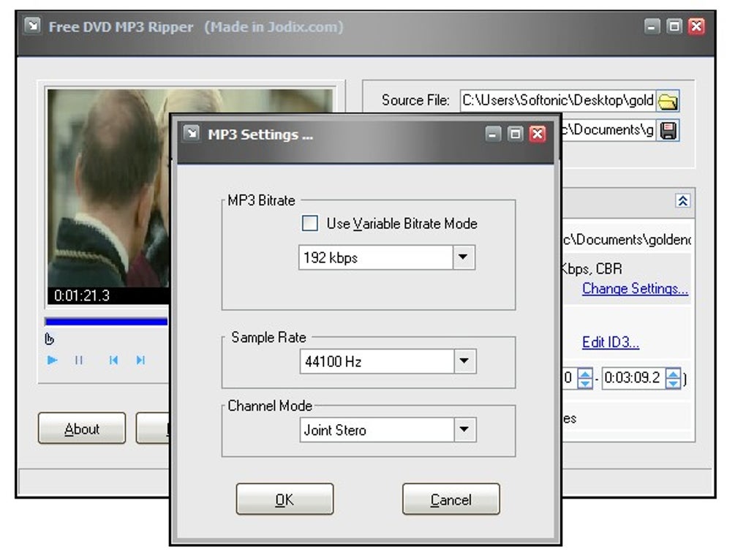Screen dimensions: 746x560
Task: Click the floppy disk save destination icon
Action: pyautogui.click(x=668, y=130)
